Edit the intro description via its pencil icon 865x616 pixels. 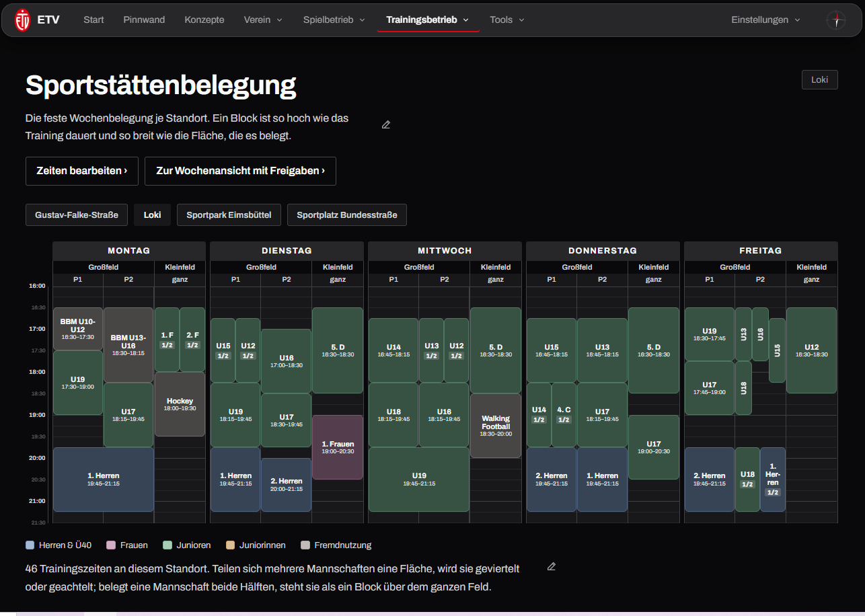coord(386,124)
